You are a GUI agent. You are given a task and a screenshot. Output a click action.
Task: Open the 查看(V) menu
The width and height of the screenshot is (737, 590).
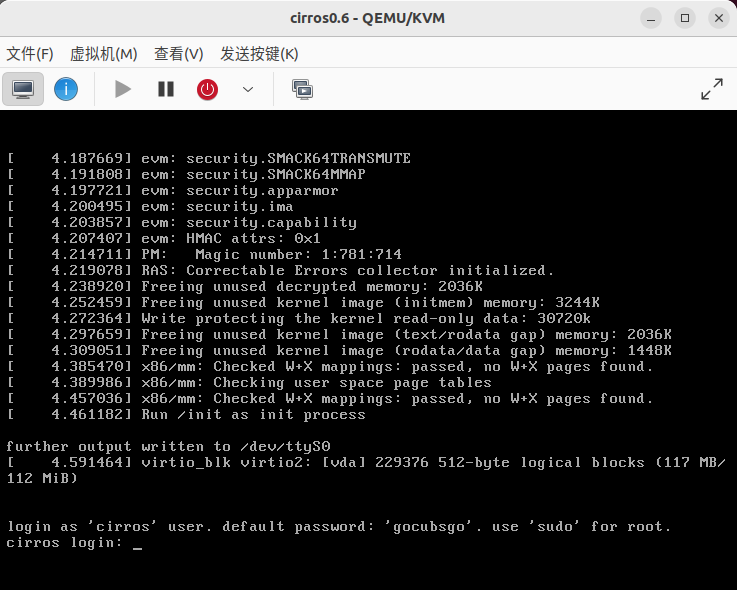pos(178,54)
